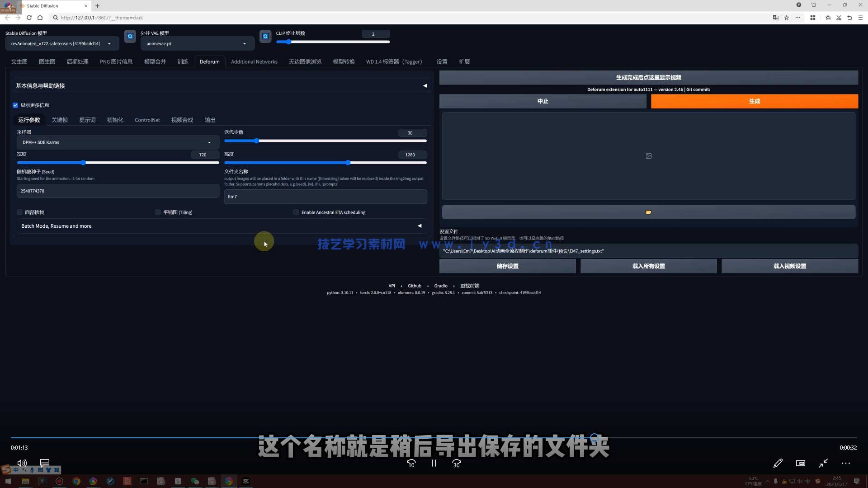Enable the Tiling checkbox

coord(158,212)
